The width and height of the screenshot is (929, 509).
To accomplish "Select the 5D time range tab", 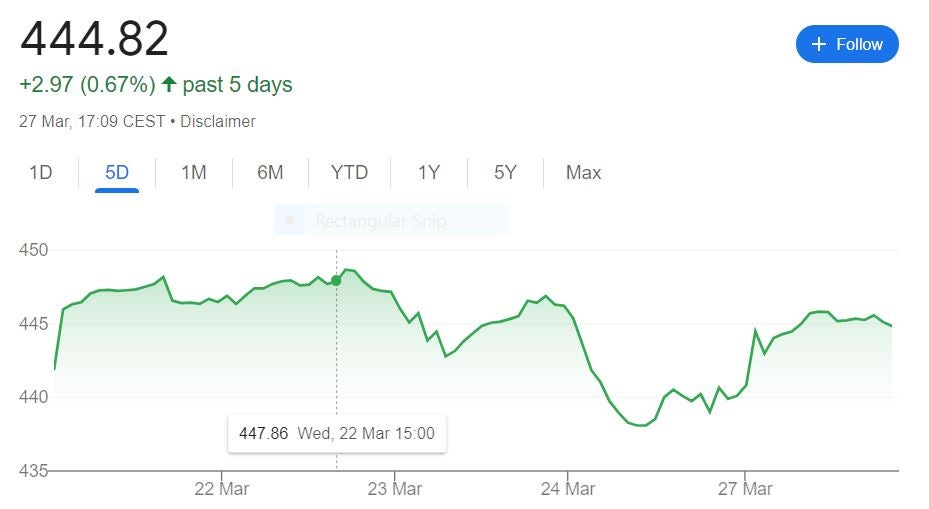I will (117, 173).
